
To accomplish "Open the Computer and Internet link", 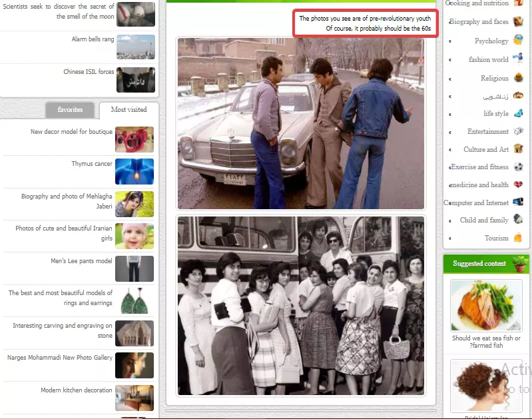I will (476, 203).
